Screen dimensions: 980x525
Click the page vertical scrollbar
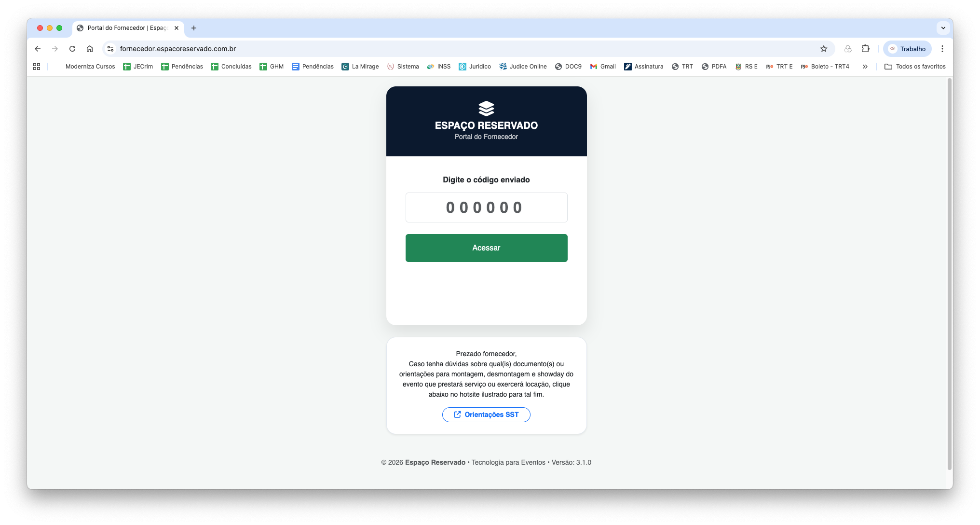[x=949, y=274]
